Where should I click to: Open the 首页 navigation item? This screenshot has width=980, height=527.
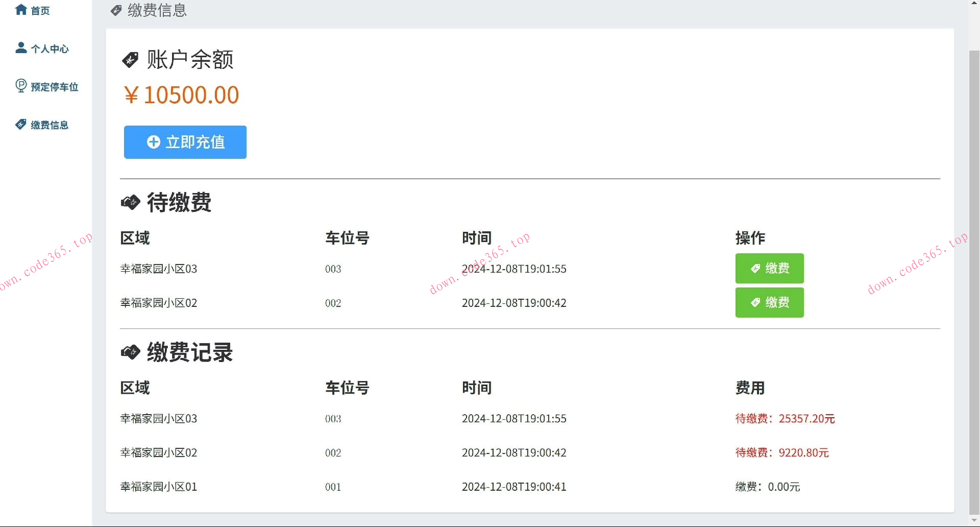click(39, 10)
